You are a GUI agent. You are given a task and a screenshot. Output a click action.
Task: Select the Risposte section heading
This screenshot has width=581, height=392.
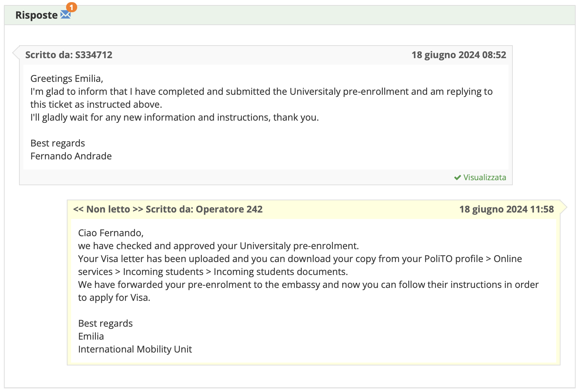pos(36,15)
